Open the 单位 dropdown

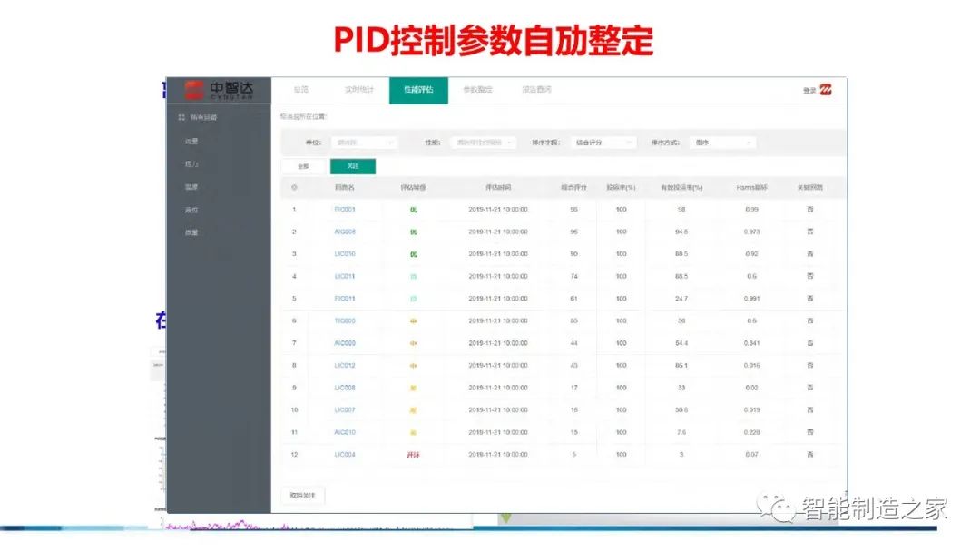click(x=364, y=143)
